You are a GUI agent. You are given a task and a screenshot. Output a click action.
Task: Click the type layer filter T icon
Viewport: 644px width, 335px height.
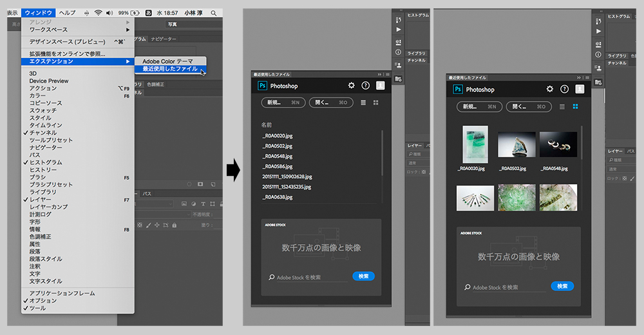(x=203, y=204)
